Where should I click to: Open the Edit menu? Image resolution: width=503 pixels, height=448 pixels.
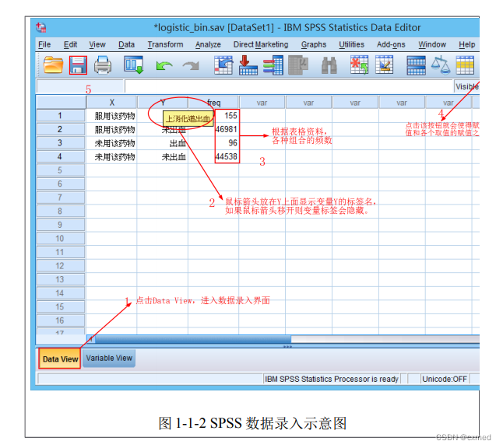pyautogui.click(x=70, y=44)
